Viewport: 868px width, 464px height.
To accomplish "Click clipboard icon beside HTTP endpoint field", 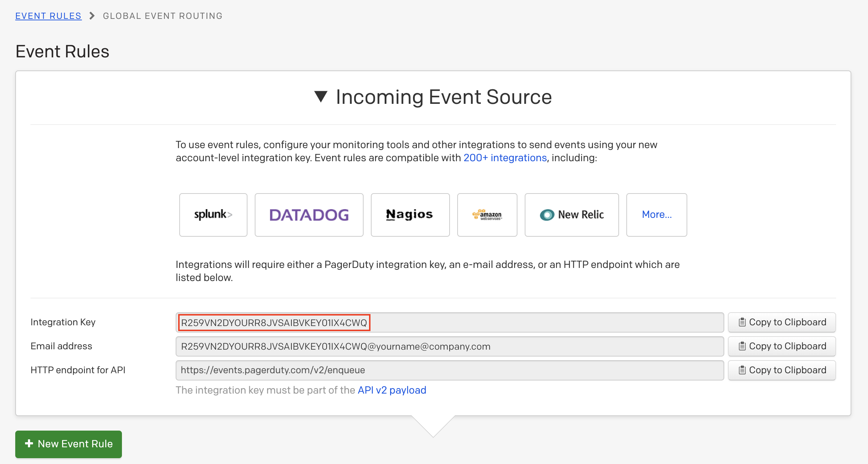I will click(x=742, y=370).
